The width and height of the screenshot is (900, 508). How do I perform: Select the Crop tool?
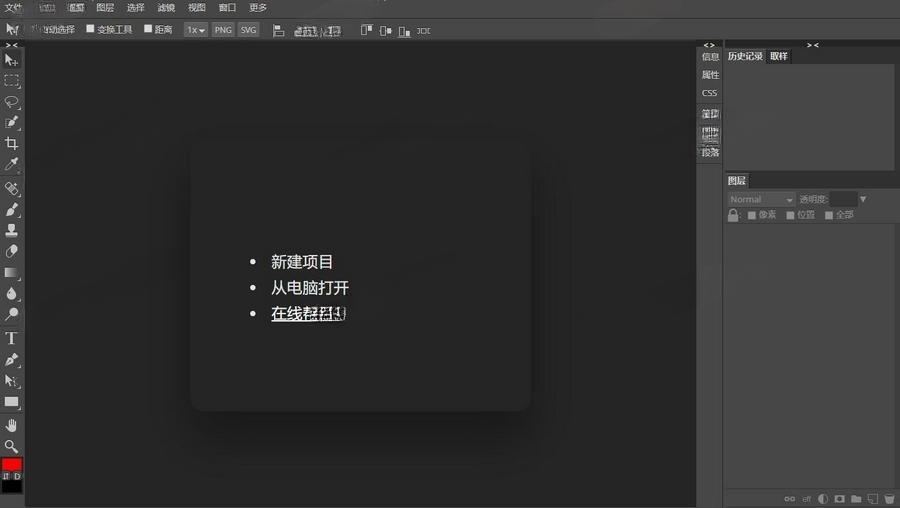click(x=12, y=144)
